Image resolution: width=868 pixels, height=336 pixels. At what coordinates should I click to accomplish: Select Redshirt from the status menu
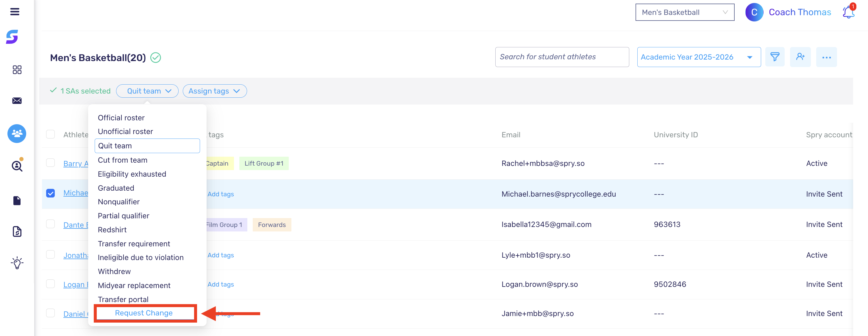coord(112,230)
